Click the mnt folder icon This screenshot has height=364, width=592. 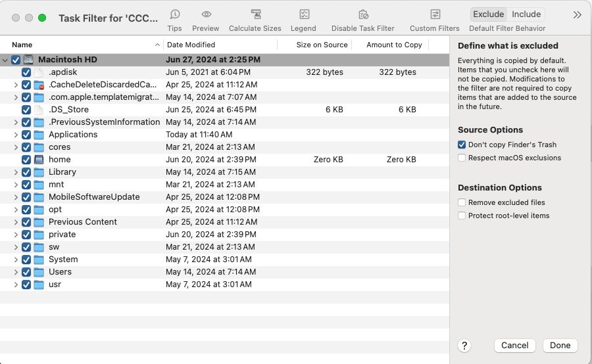coord(39,185)
